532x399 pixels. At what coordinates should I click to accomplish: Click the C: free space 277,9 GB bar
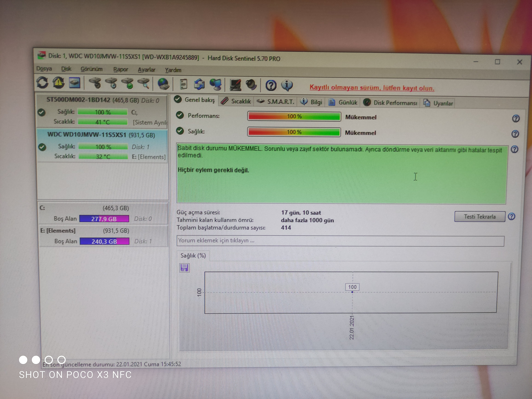[104, 219]
